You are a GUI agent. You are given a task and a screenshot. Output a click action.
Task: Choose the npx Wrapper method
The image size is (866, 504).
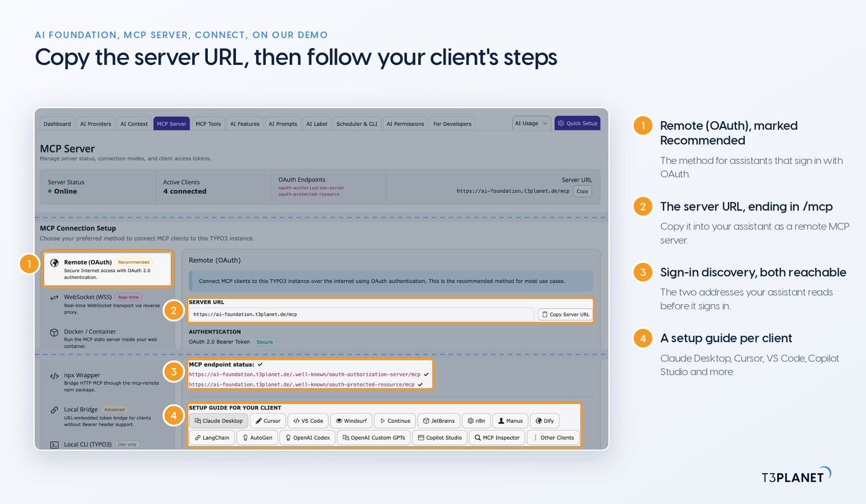[107, 382]
